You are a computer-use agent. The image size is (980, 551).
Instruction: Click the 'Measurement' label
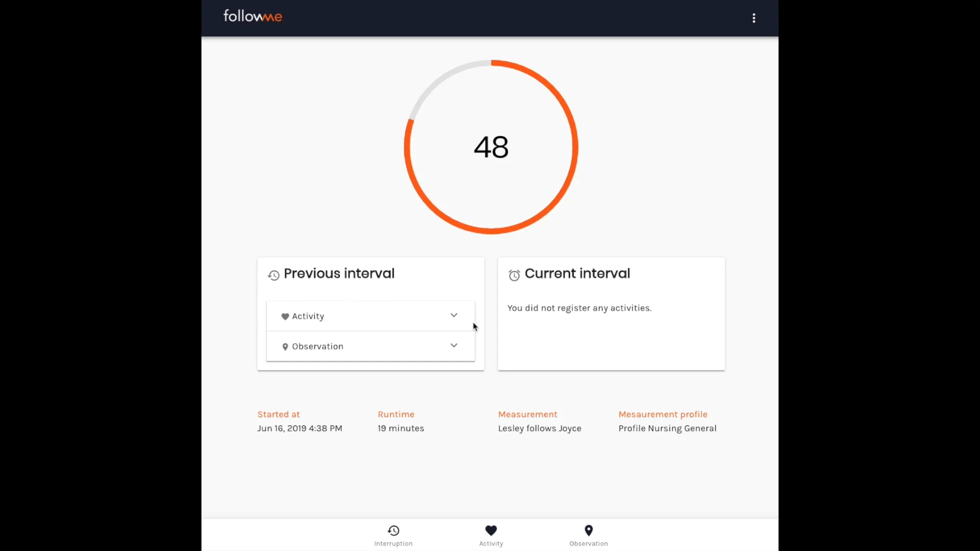(x=528, y=414)
